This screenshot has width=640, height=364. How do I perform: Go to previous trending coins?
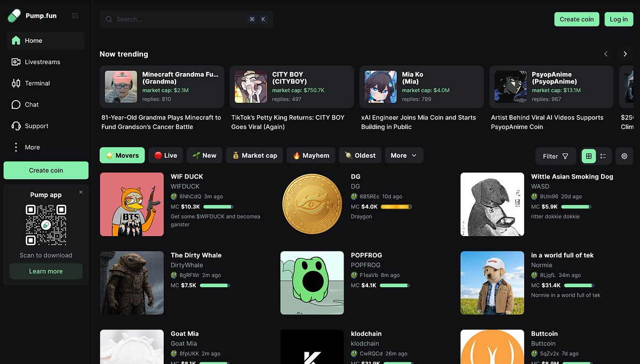tap(606, 54)
